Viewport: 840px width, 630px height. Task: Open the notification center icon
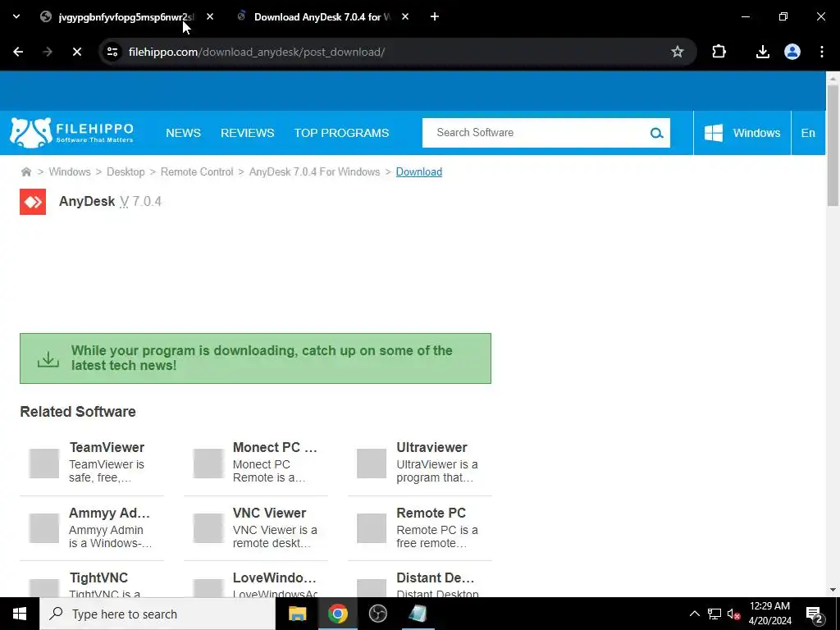(815, 615)
